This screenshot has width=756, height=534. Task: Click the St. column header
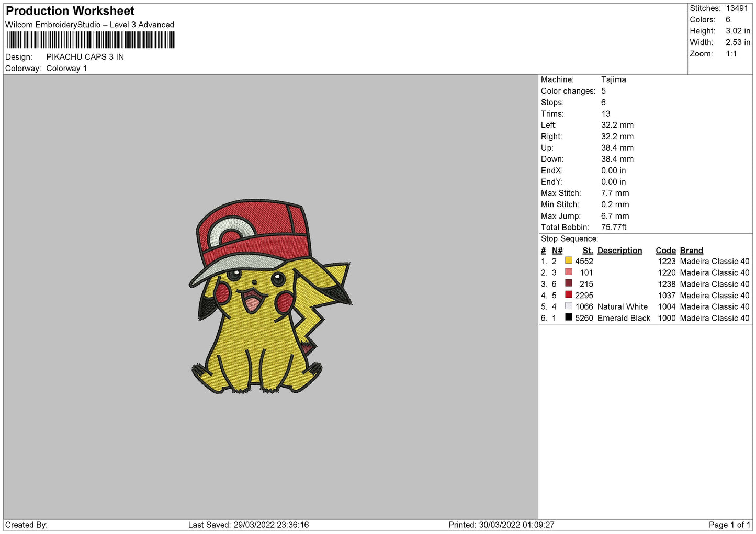pos(588,251)
